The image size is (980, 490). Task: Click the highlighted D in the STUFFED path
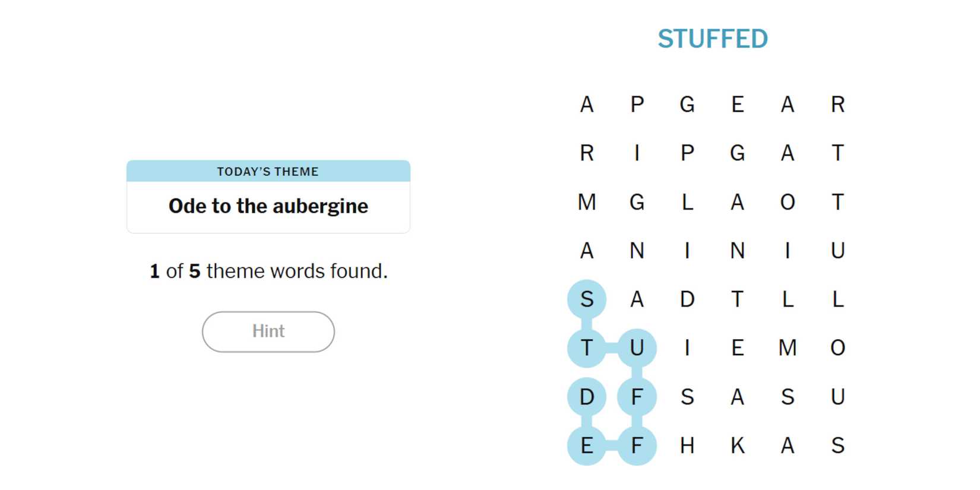pos(587,397)
